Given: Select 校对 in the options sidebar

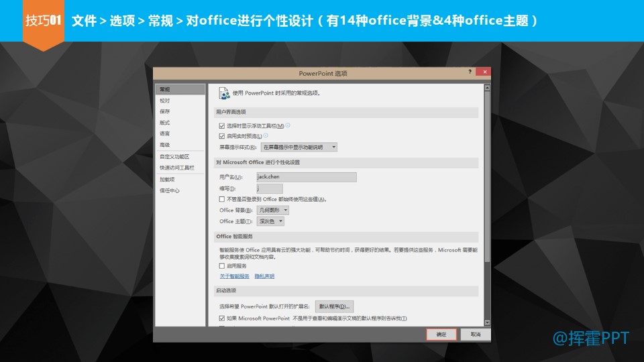Looking at the screenshot, I should click(x=164, y=101).
